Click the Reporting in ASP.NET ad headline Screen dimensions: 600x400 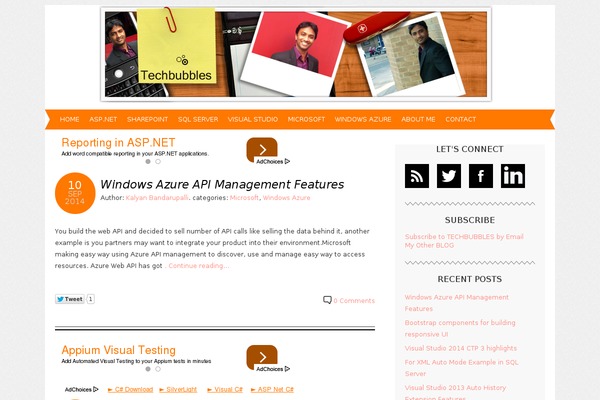tap(118, 142)
